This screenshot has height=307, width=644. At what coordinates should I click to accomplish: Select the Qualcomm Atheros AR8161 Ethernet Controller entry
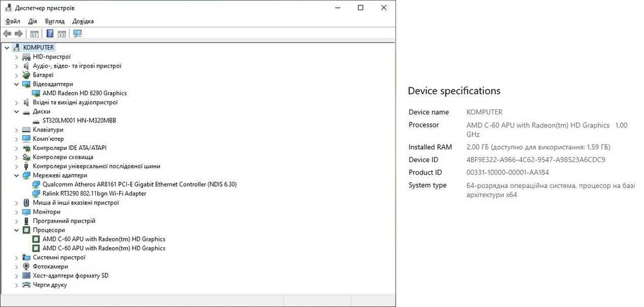pyautogui.click(x=140, y=184)
